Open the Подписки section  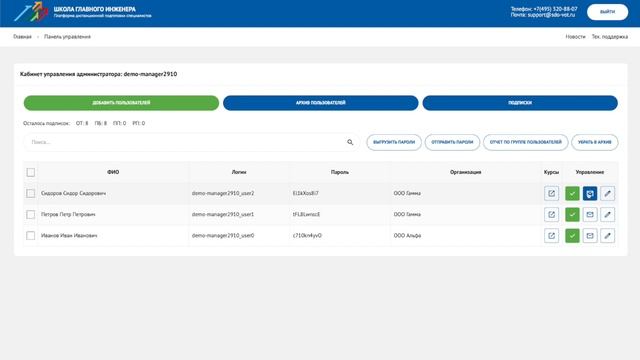[x=520, y=103]
